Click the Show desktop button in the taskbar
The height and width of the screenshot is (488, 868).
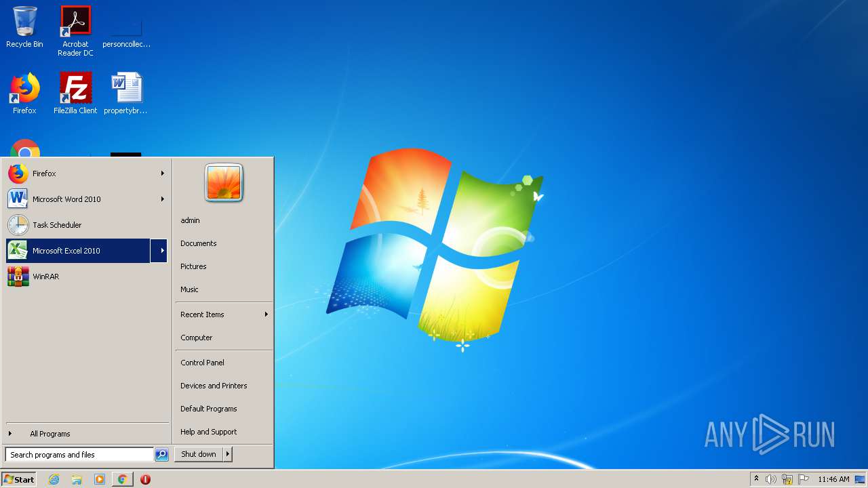click(860, 479)
